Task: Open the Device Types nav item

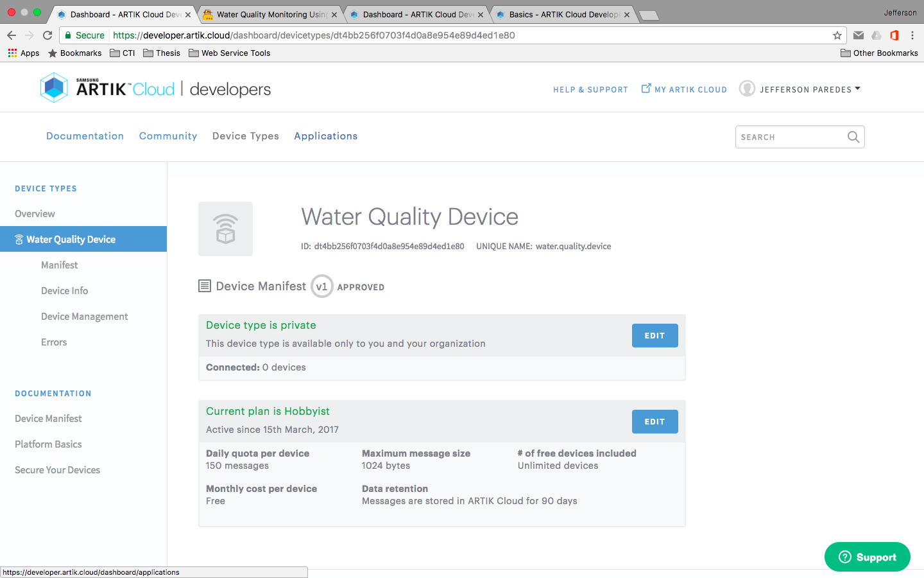Action: (246, 136)
